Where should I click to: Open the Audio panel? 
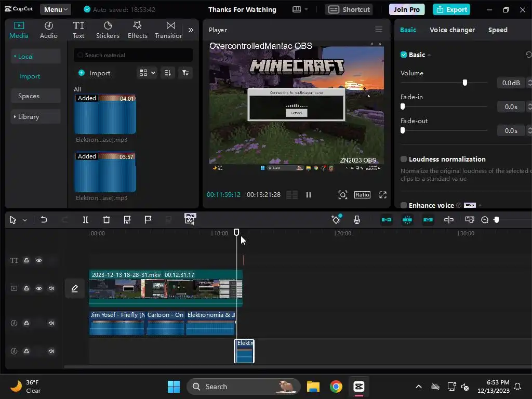(48, 30)
